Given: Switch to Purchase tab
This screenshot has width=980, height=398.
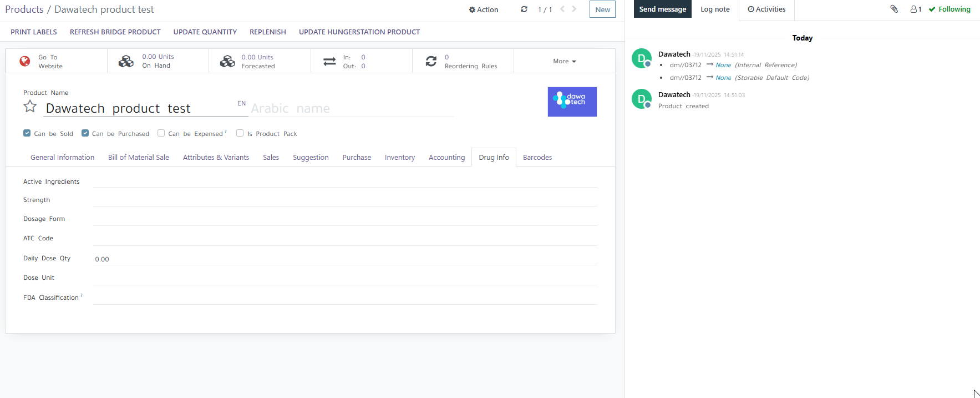Looking at the screenshot, I should [357, 157].
